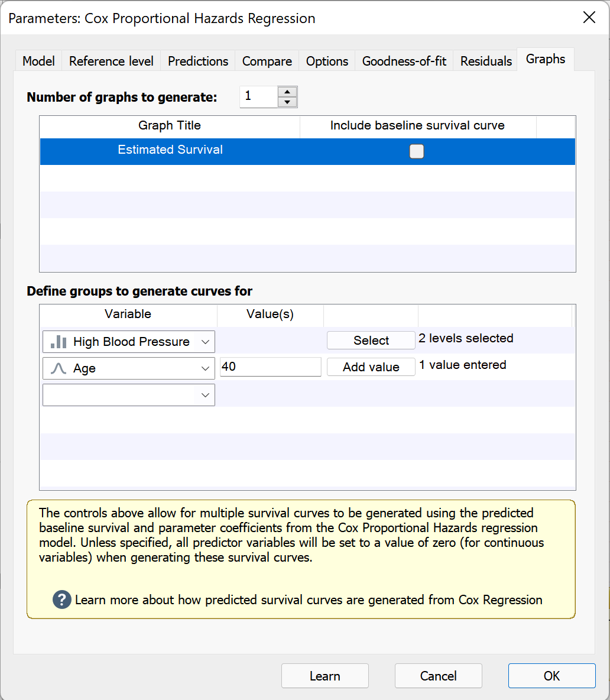Screen dimensions: 610x700
Task: Click the Add value button for Age
Action: point(371,367)
